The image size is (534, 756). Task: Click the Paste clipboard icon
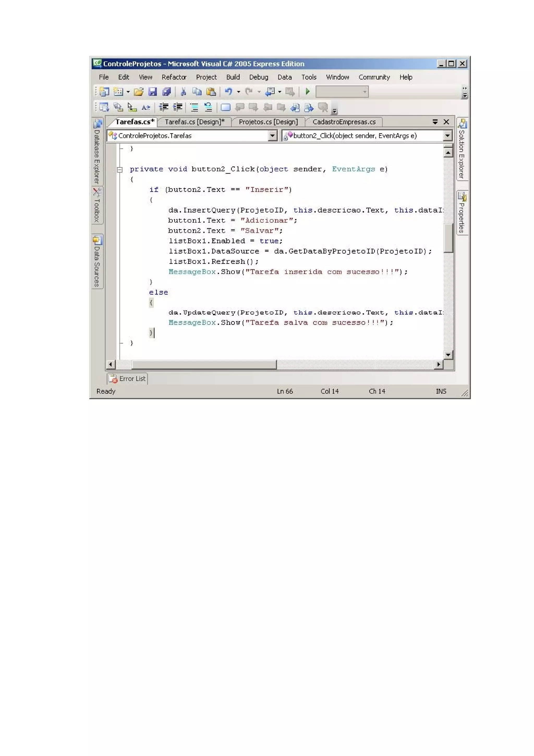[211, 92]
